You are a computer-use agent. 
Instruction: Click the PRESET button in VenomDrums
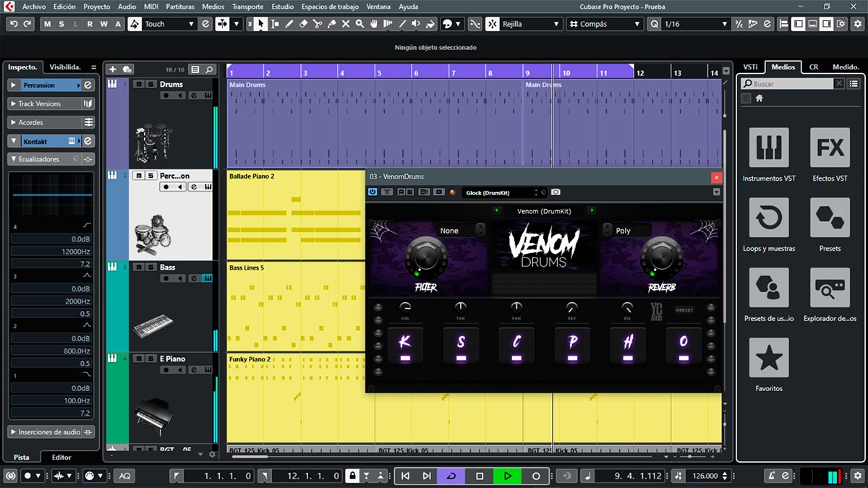684,310
